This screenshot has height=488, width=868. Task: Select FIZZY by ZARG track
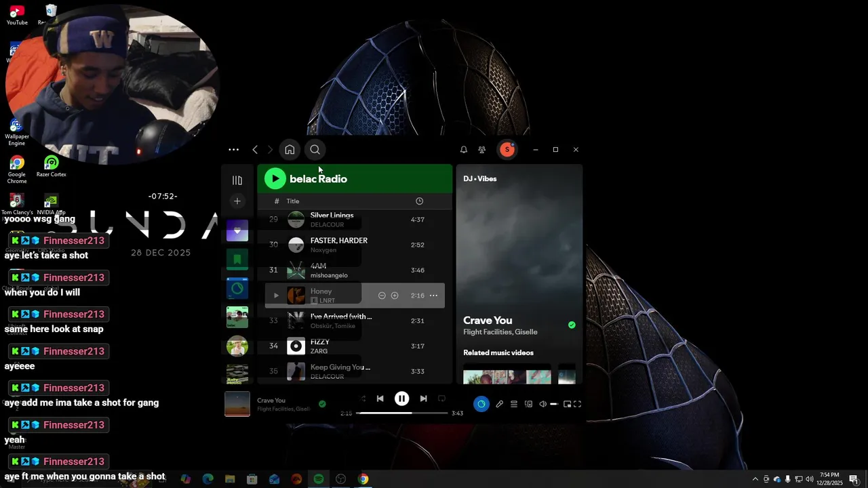coord(355,346)
